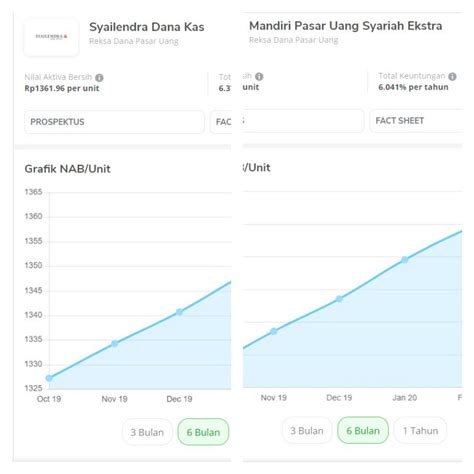Click the Oct 19 data point on Syailendra chart
Viewport: 474px width, 474px height.
pyautogui.click(x=49, y=378)
